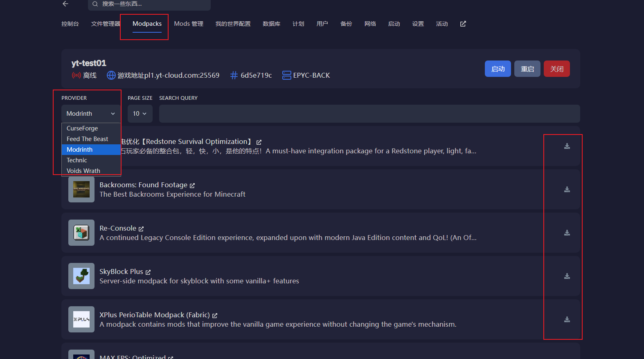Download the Re-Console modpack
The width and height of the screenshot is (644, 359).
(x=567, y=233)
